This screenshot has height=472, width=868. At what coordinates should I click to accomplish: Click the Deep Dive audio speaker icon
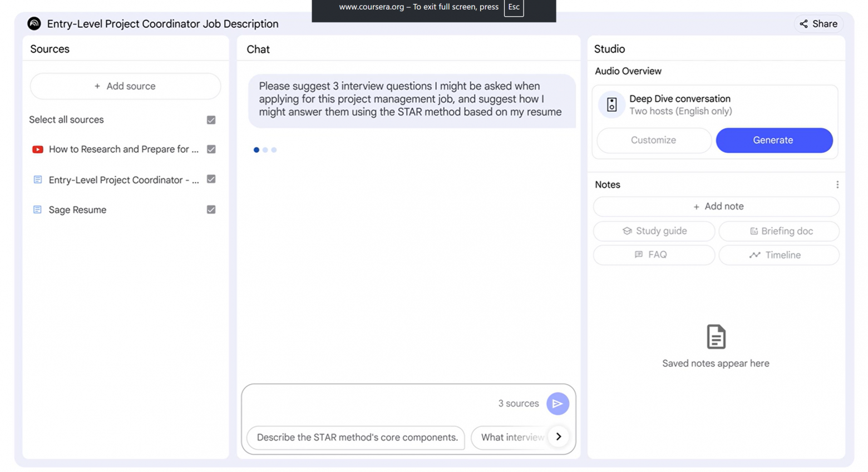coord(611,105)
